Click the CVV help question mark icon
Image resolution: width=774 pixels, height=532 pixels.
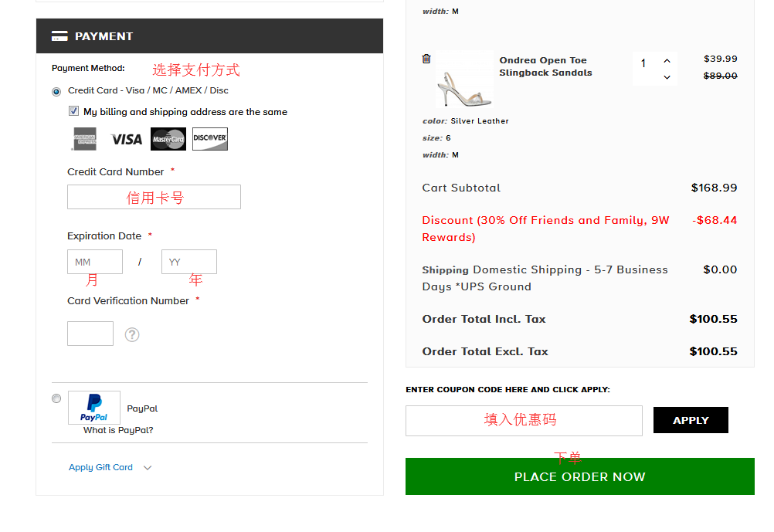click(x=132, y=334)
